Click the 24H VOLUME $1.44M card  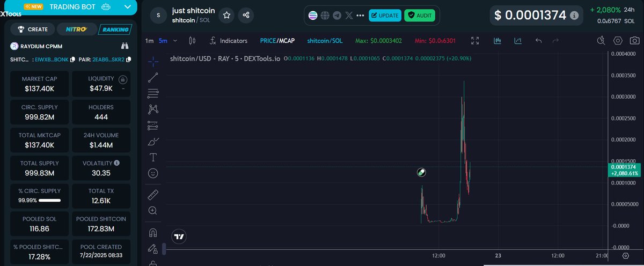coord(101,140)
